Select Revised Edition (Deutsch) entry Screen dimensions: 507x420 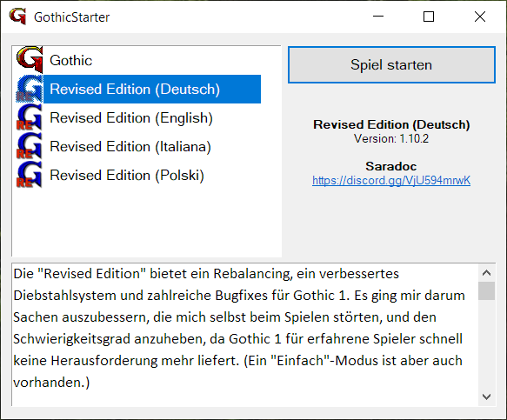coord(152,90)
